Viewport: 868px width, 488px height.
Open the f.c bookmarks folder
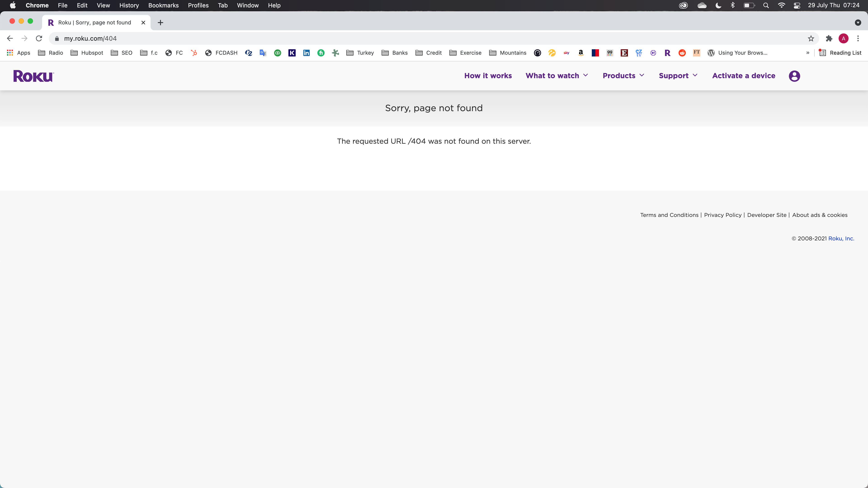coord(149,53)
